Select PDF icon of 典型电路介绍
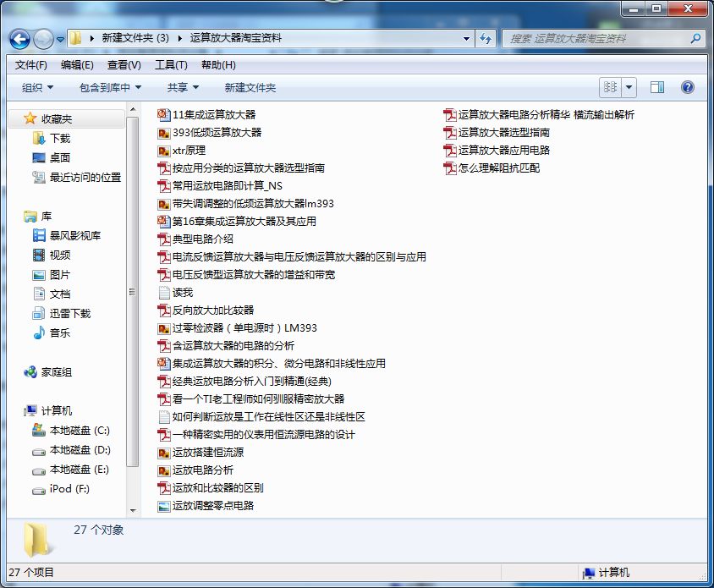This screenshot has height=588, width=714. point(163,239)
